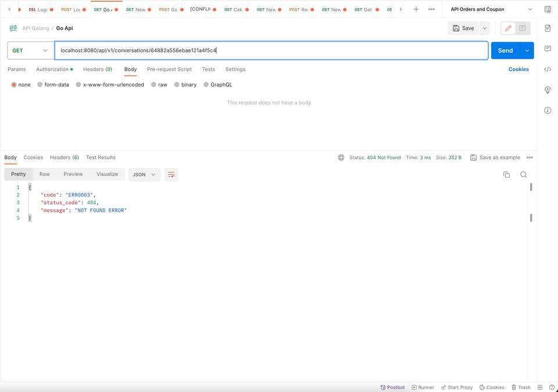Switch to edit mode pencil icon
Image resolution: width=558 pixels, height=392 pixels.
pos(508,28)
